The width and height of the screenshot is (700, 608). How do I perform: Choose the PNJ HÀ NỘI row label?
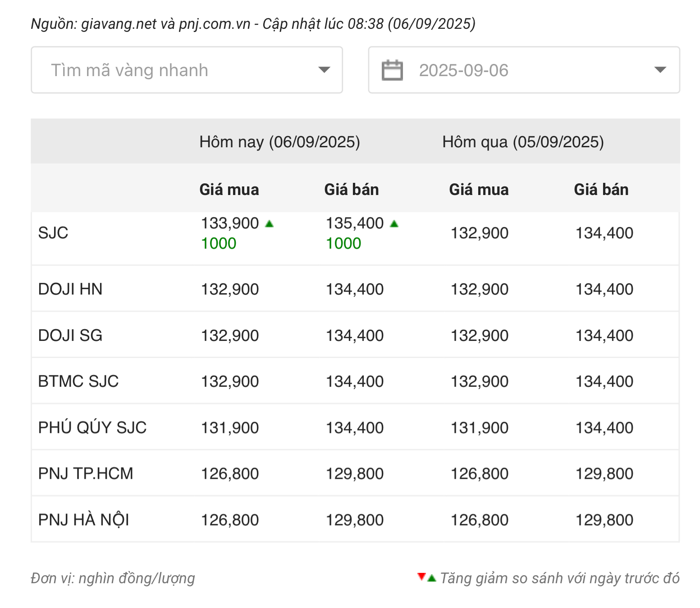point(84,520)
